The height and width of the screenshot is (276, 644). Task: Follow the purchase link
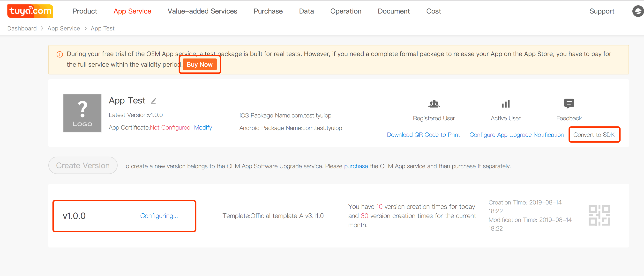pyautogui.click(x=356, y=166)
